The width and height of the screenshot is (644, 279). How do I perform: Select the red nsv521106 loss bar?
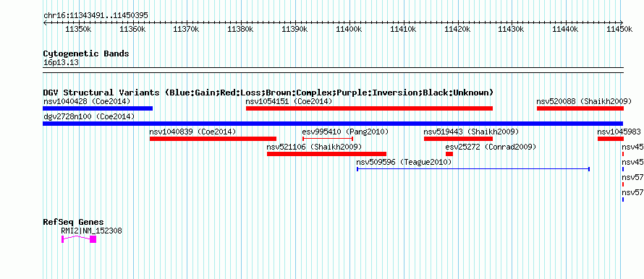tap(326, 154)
